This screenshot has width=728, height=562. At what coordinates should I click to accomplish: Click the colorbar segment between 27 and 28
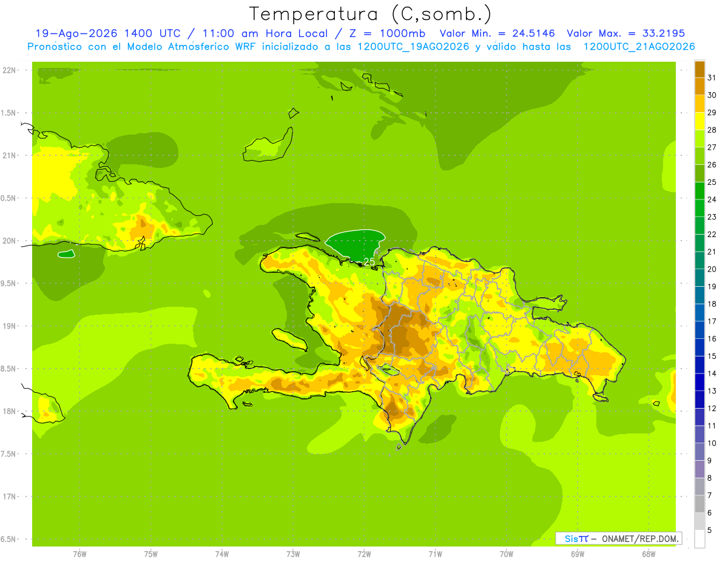pyautogui.click(x=699, y=138)
